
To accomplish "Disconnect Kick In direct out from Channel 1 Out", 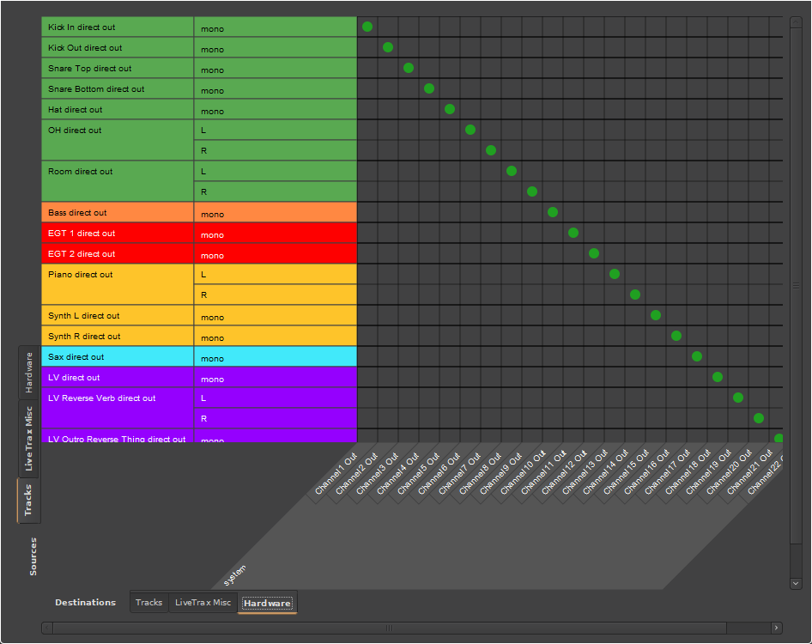I will pos(367,27).
